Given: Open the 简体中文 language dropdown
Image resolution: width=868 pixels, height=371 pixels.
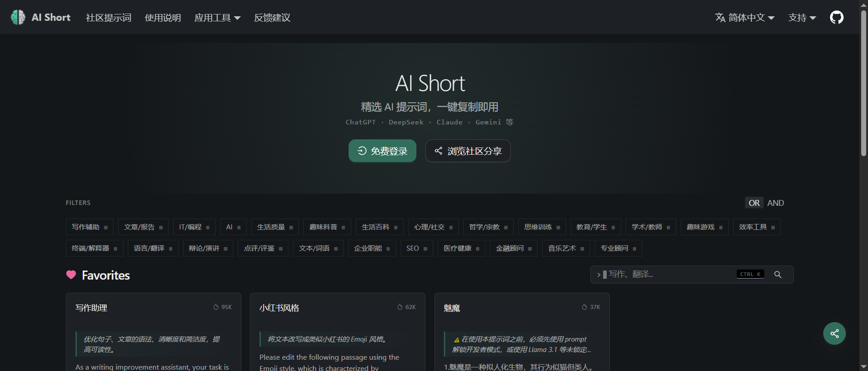Looking at the screenshot, I should click(x=745, y=18).
